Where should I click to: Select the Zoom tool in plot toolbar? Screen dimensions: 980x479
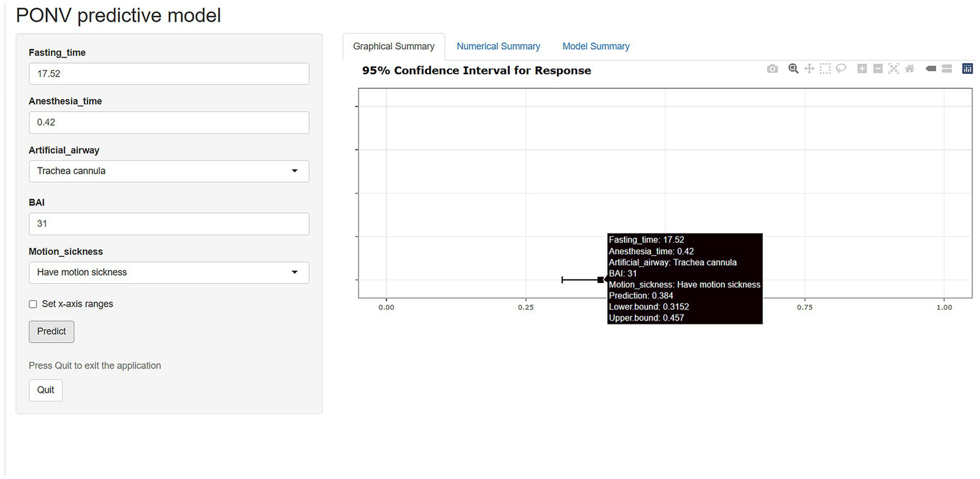(794, 69)
